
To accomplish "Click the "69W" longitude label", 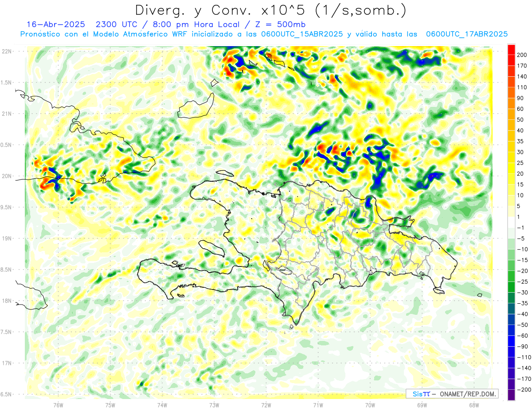I will 422,405.
